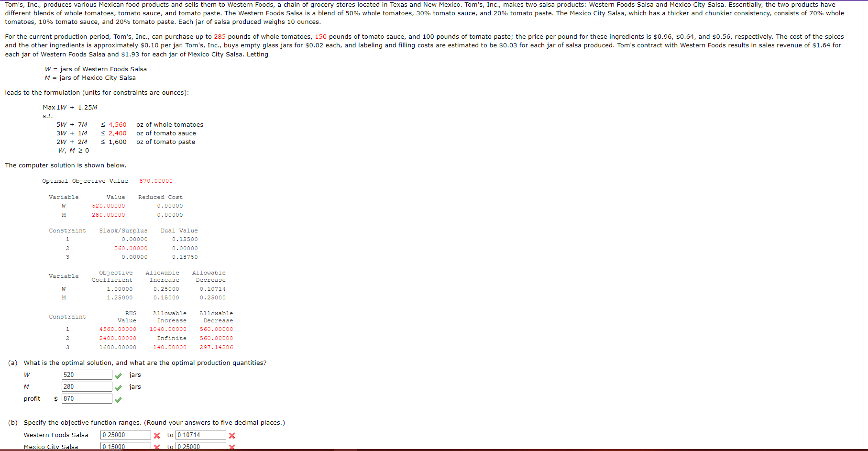Click the 'Reduced Cost' column header
Image resolution: width=868 pixels, height=451 pixels.
click(160, 198)
